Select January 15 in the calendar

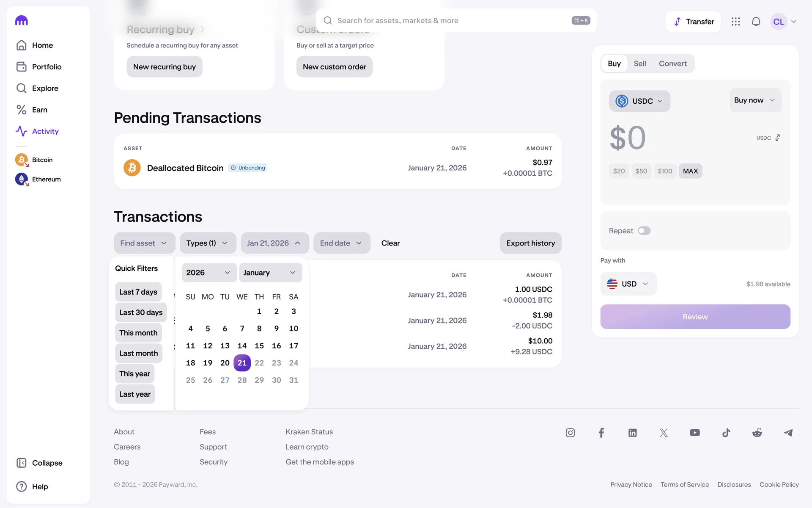click(259, 346)
